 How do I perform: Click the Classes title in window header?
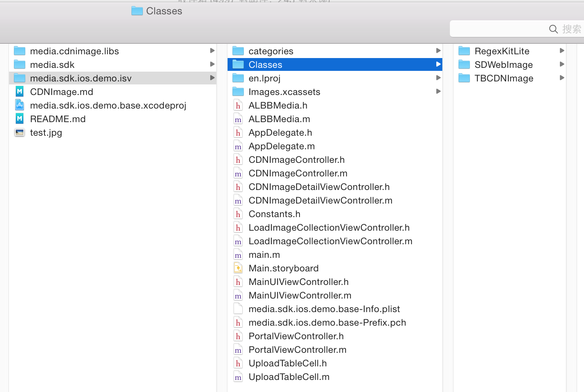tap(164, 11)
